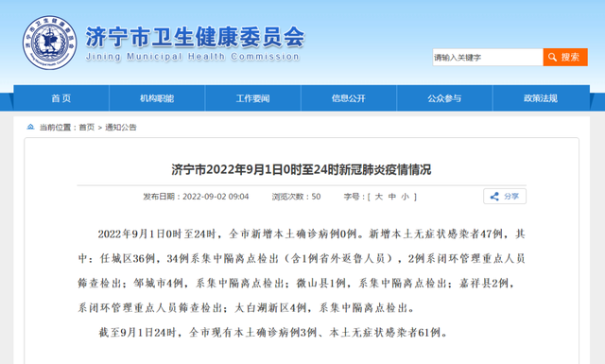This screenshot has width=605, height=364.
Task: Click the paragraph line starting 2022年9月1日0时至24时
Action: (x=311, y=234)
